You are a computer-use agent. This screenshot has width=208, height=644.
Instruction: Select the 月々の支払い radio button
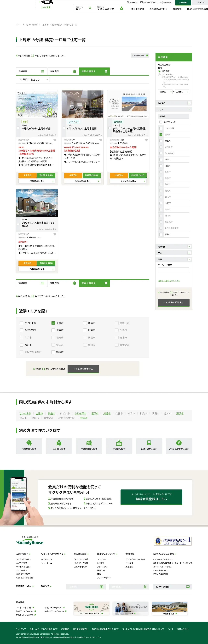pyautogui.click(x=159, y=74)
